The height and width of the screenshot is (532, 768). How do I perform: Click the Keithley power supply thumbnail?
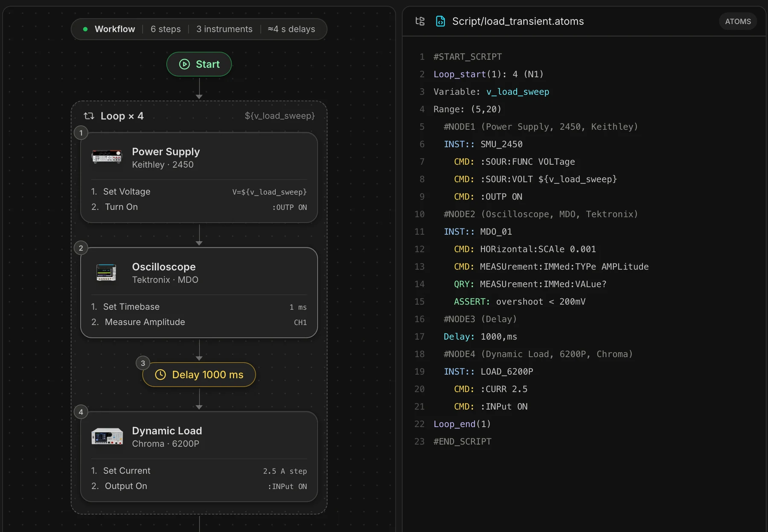point(107,157)
